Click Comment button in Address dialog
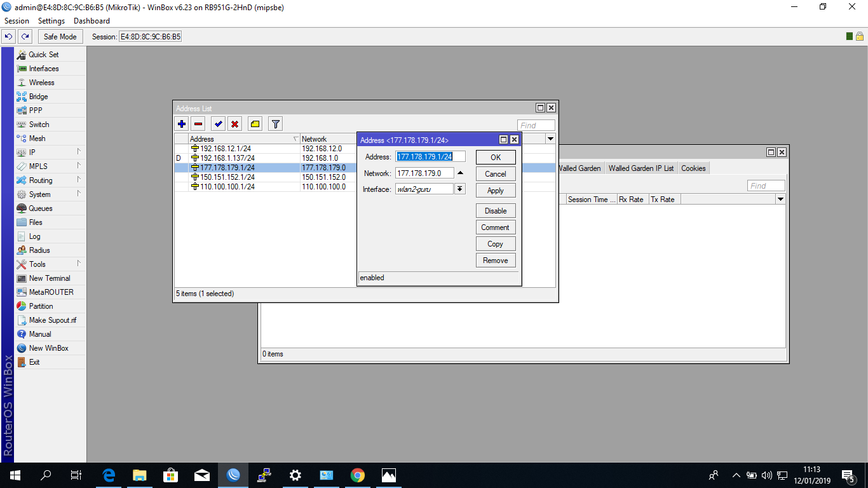868x488 pixels. pyautogui.click(x=496, y=227)
